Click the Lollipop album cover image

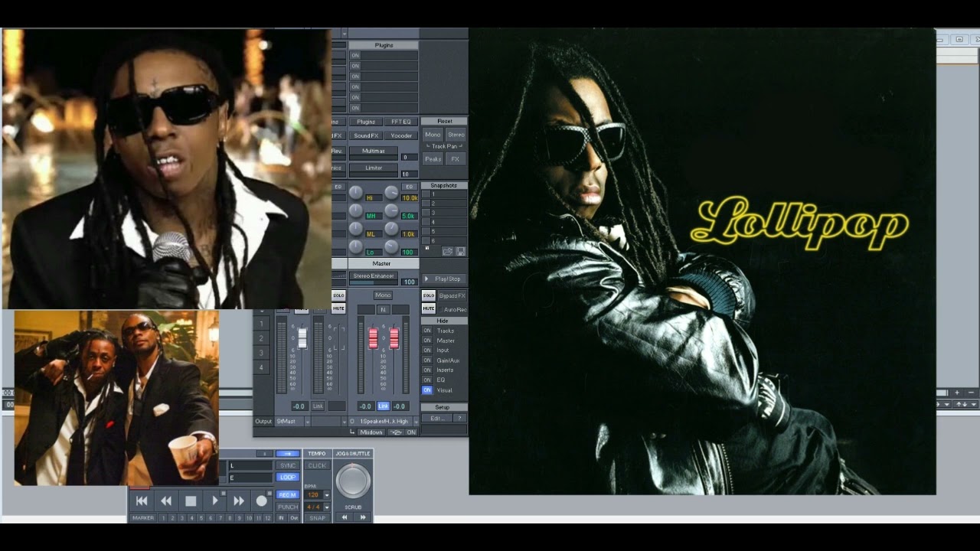click(702, 262)
